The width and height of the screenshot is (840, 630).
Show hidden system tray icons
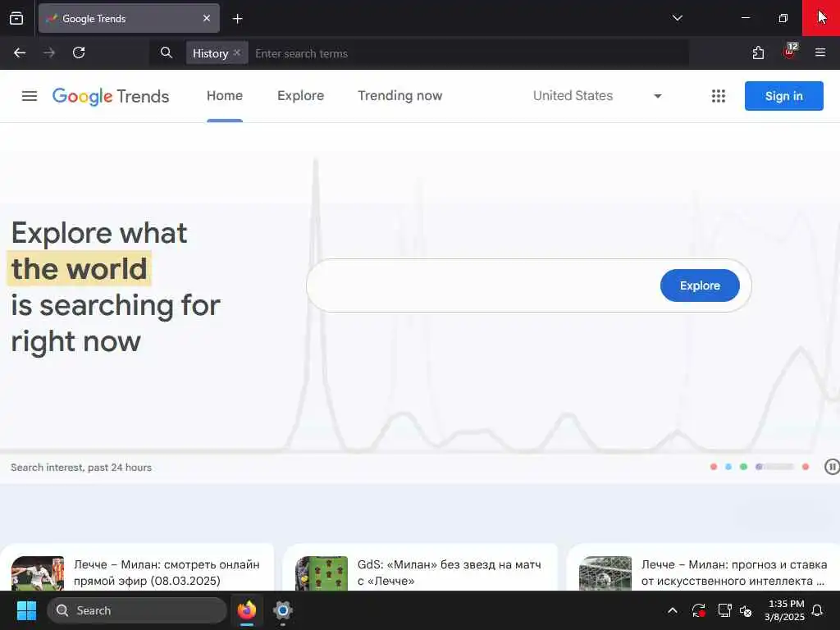pos(673,610)
